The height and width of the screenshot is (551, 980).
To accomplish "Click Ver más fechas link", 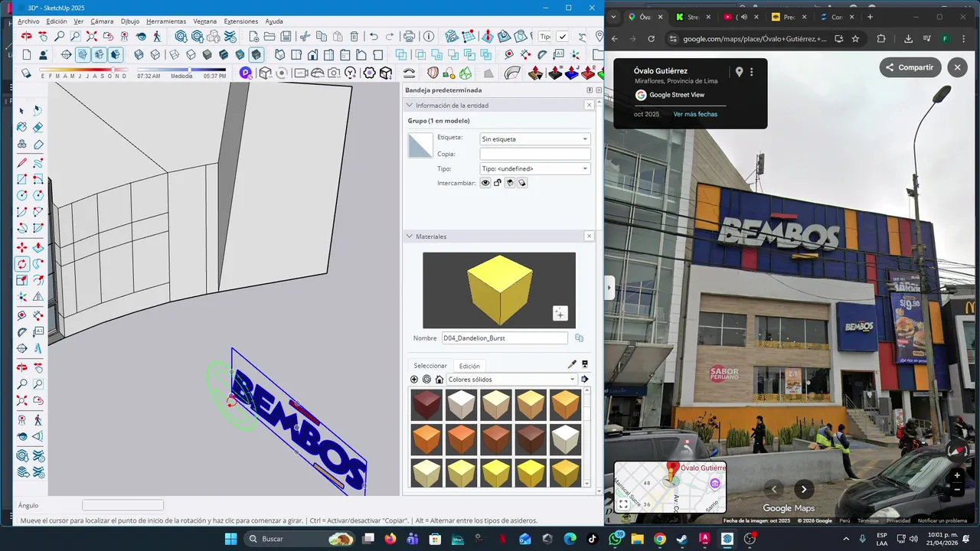I will 695,114.
